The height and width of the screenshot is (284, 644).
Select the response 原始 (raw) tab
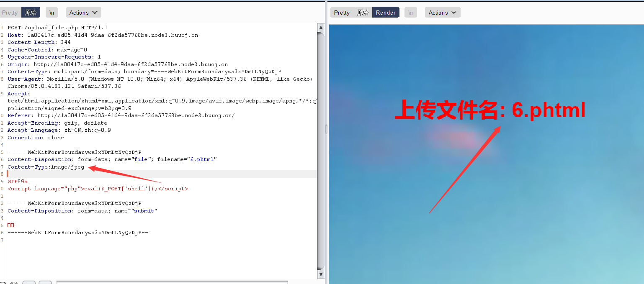tap(363, 13)
